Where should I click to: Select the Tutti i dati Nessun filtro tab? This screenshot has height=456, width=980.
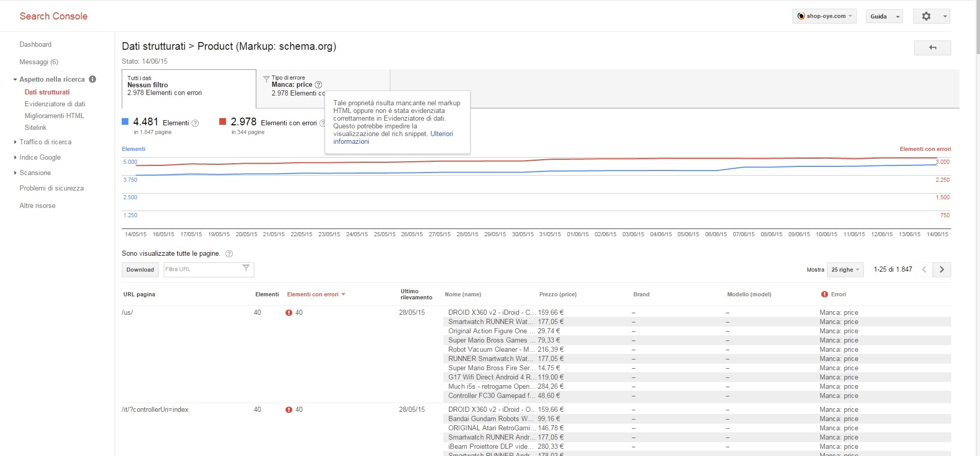point(189,88)
